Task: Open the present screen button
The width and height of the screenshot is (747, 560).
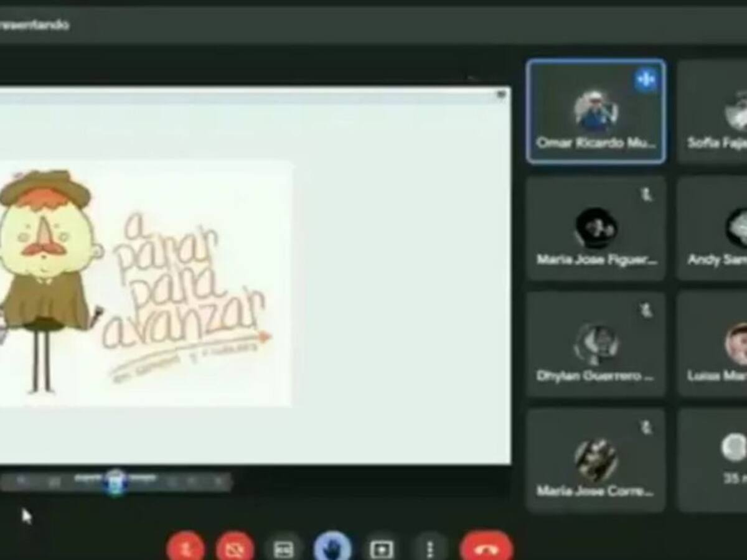Action: click(x=380, y=549)
